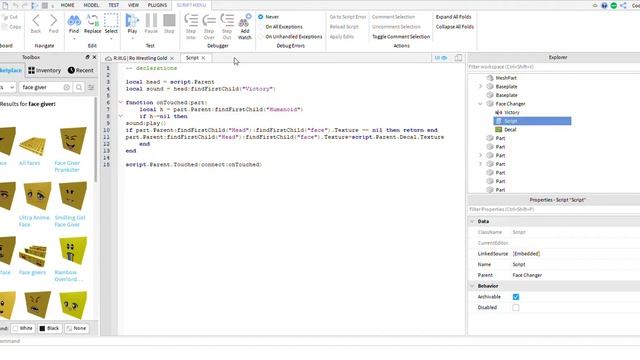Switch to Ro Wrestling Gold tab
Viewport: 640px width, 360px height.
click(x=140, y=58)
